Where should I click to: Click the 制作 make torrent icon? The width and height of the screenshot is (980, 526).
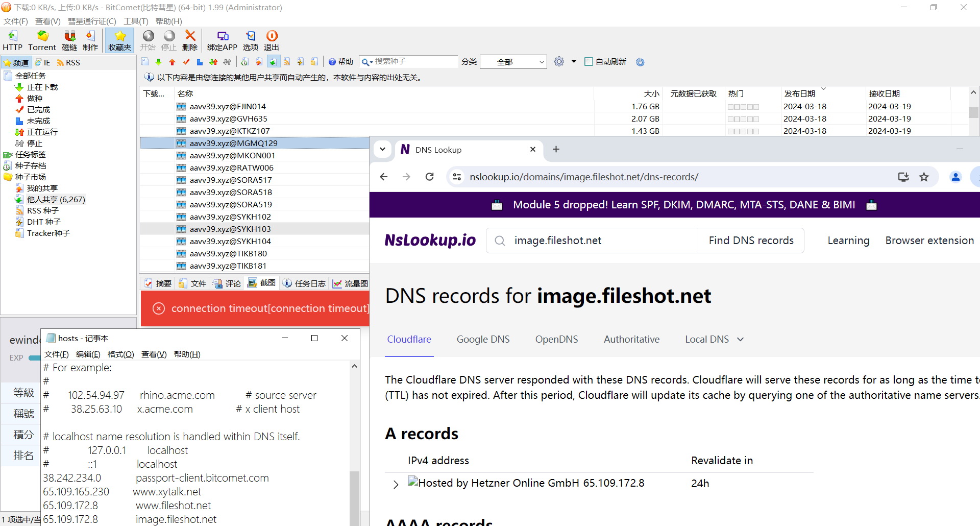pyautogui.click(x=90, y=40)
